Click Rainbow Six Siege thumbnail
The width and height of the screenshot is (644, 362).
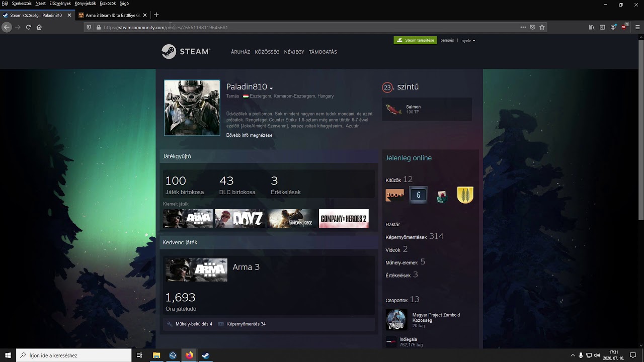[x=292, y=219]
